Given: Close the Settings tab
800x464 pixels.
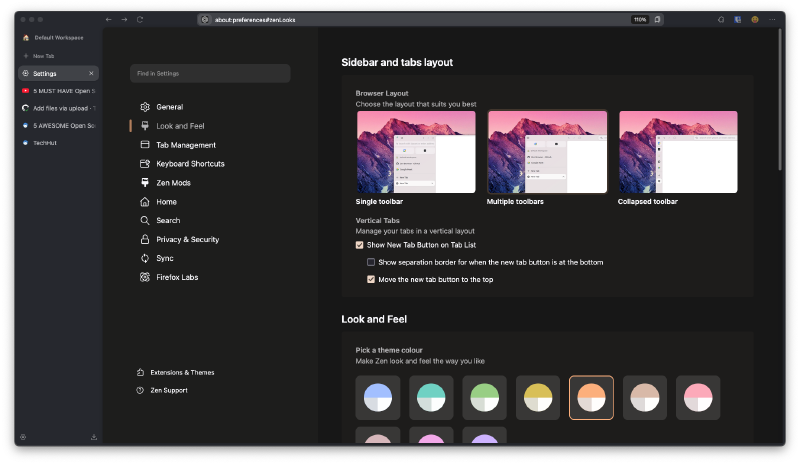Looking at the screenshot, I should click(91, 73).
